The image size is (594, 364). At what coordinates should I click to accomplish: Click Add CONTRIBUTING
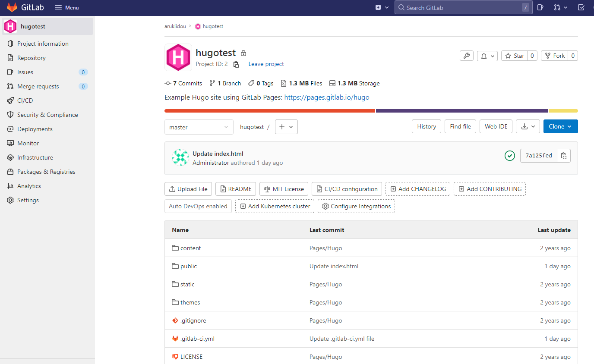coord(490,189)
